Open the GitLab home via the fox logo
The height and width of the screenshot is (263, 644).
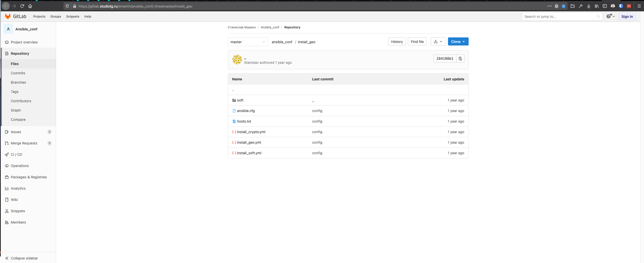7,16
